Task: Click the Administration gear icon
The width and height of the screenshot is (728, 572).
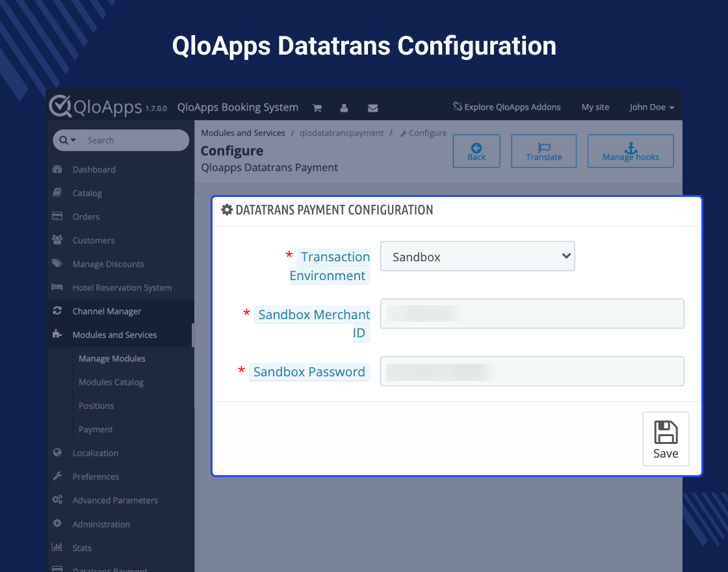Action: [57, 523]
